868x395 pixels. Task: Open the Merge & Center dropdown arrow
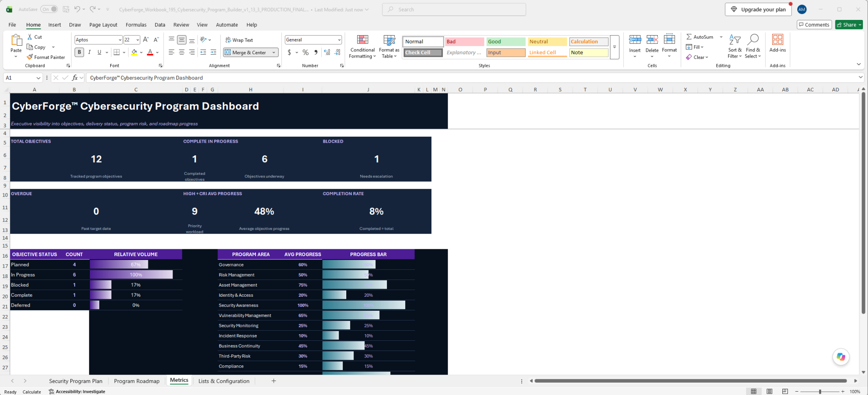pos(274,52)
